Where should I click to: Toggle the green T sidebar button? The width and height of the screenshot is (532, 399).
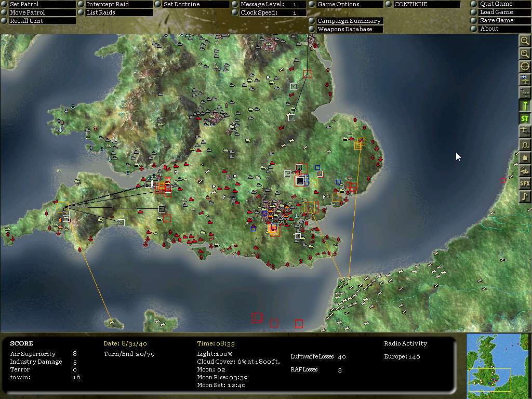(x=525, y=105)
